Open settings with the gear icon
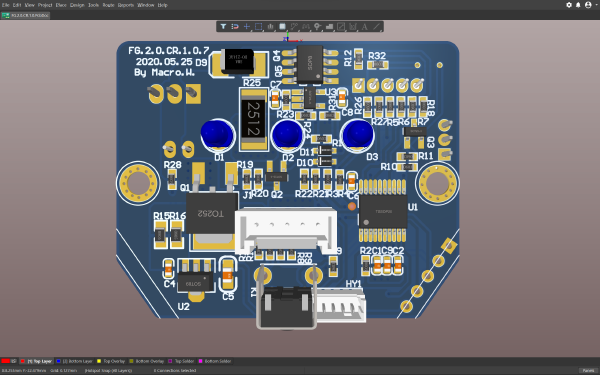This screenshot has height=375, width=600. (x=569, y=5)
